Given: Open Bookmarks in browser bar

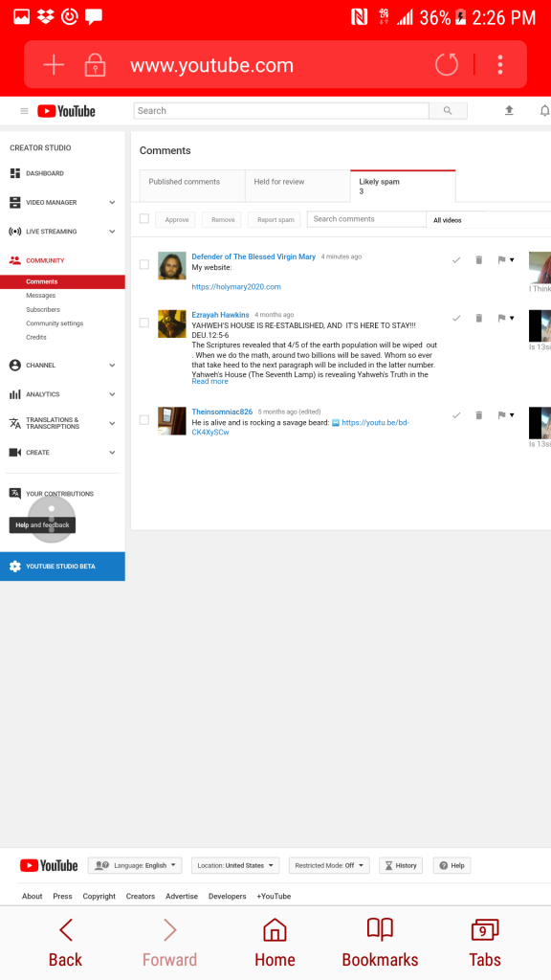Looking at the screenshot, I should click(x=380, y=943).
